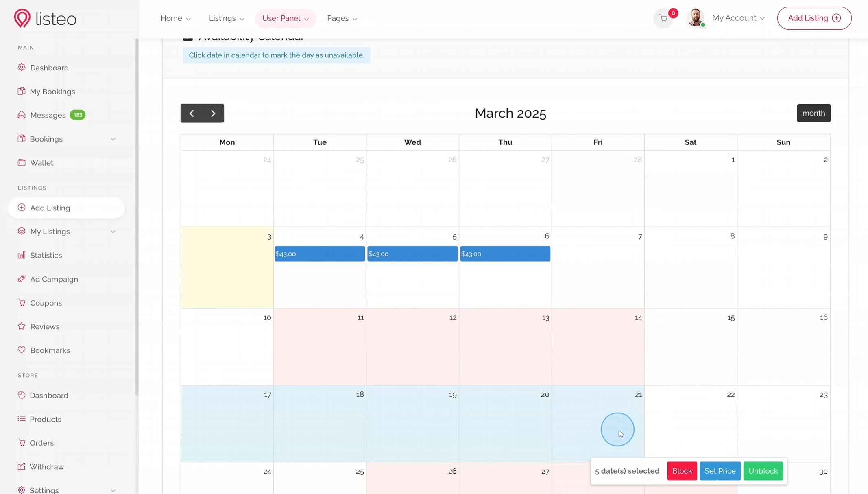Expand Bookings sidebar submenu

point(113,139)
